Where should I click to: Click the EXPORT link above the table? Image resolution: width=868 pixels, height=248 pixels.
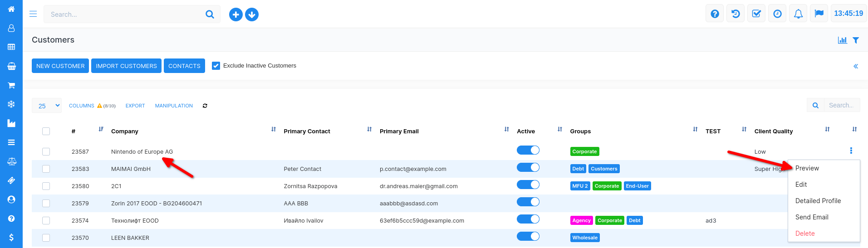[135, 106]
